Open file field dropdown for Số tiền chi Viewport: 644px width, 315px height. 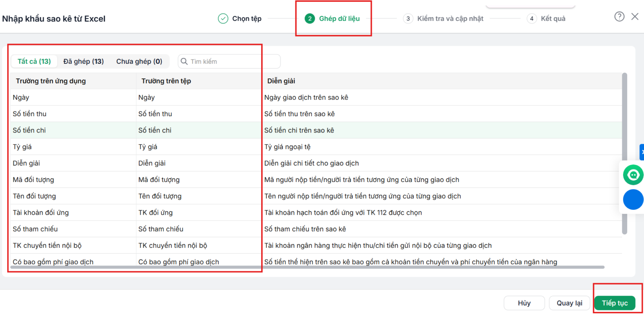tap(199, 130)
